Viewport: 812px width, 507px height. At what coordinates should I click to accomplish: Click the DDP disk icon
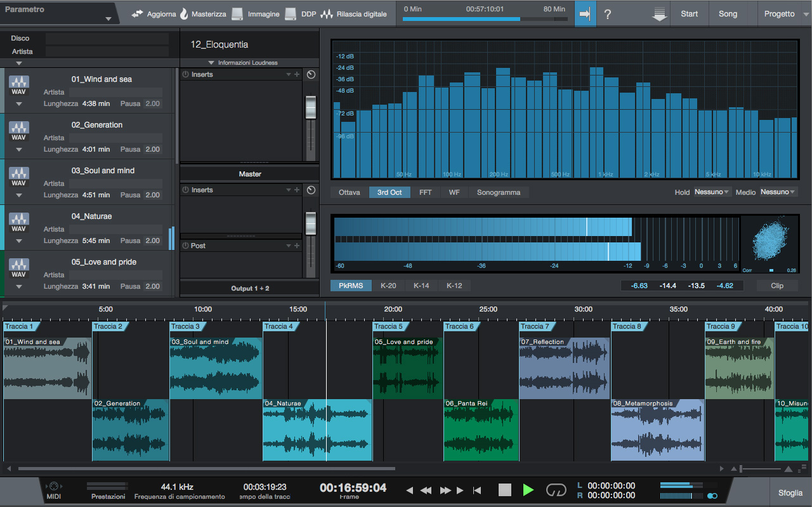tap(291, 14)
